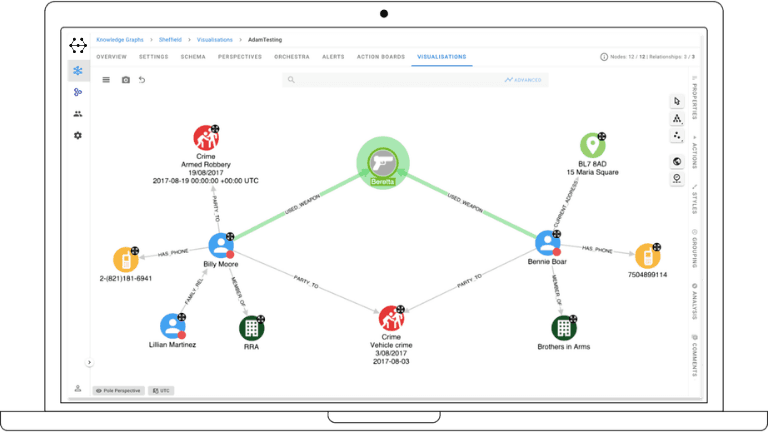Toggle the Pole Perspective eye button
The width and height of the screenshot is (768, 432).
pyautogui.click(x=119, y=390)
